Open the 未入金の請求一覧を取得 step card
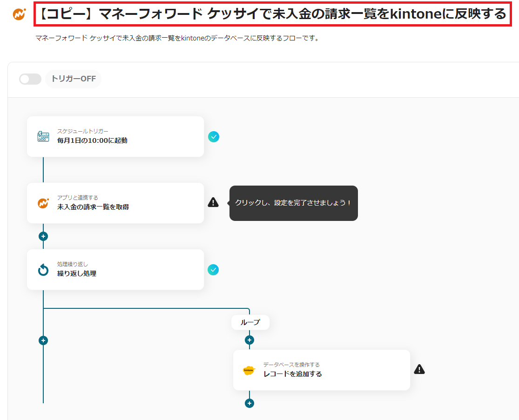 [x=115, y=203]
